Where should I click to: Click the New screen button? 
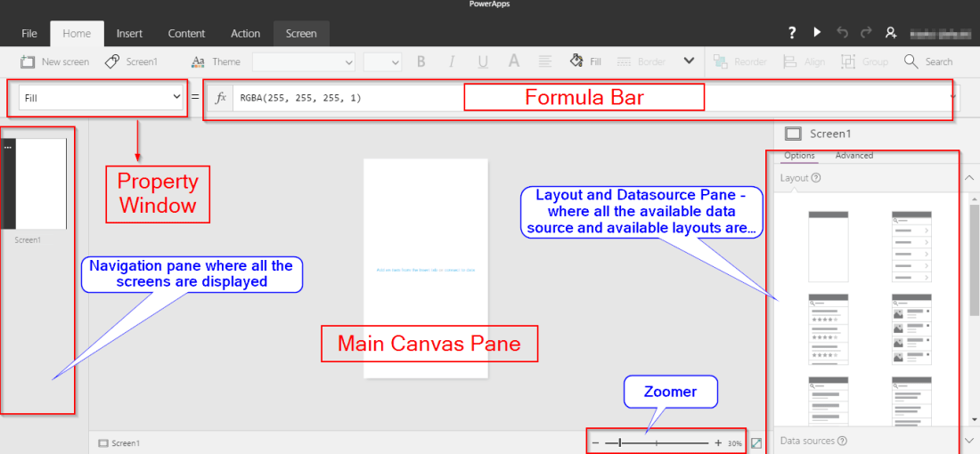[55, 61]
